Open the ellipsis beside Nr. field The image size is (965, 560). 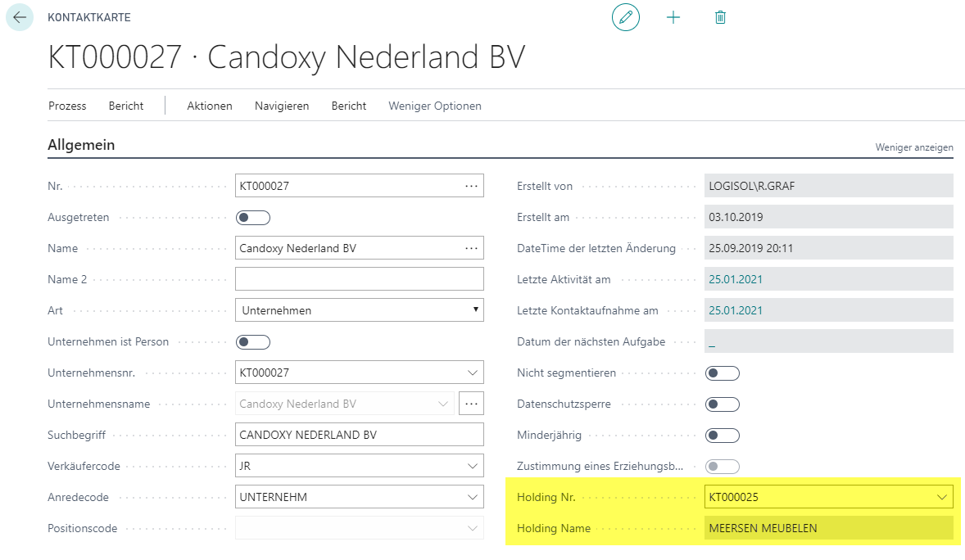[x=471, y=186]
